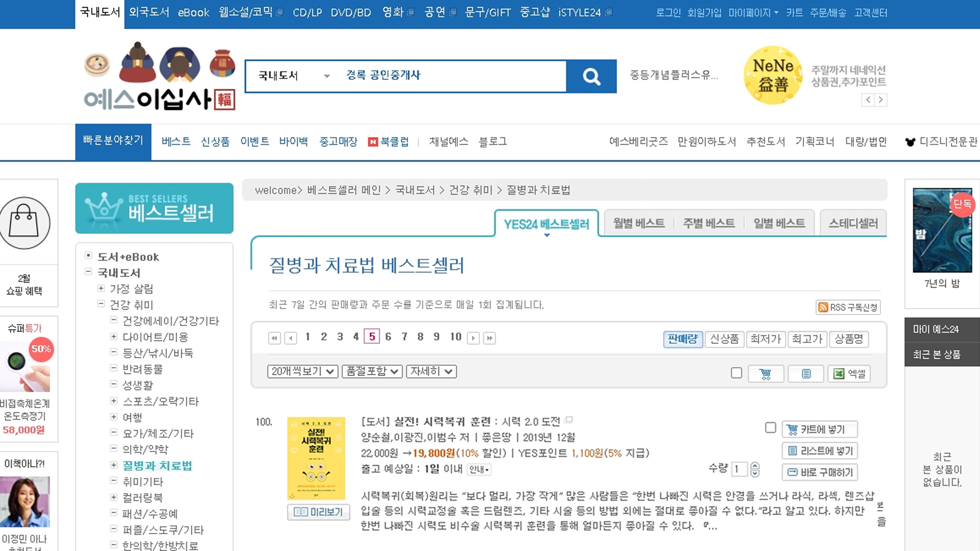The image size is (980, 551).
Task: Click the RSS subscription icon button
Action: click(x=848, y=307)
